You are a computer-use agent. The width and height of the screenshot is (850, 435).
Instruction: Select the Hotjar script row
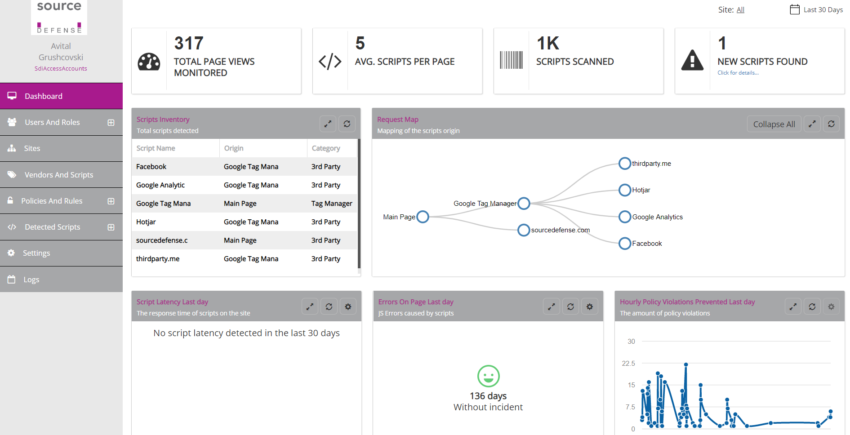tap(244, 222)
